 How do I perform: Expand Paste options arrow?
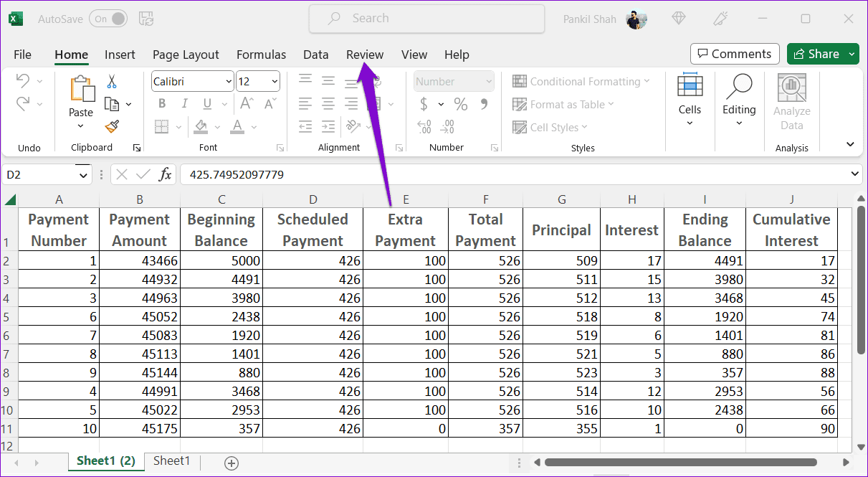[80, 126]
